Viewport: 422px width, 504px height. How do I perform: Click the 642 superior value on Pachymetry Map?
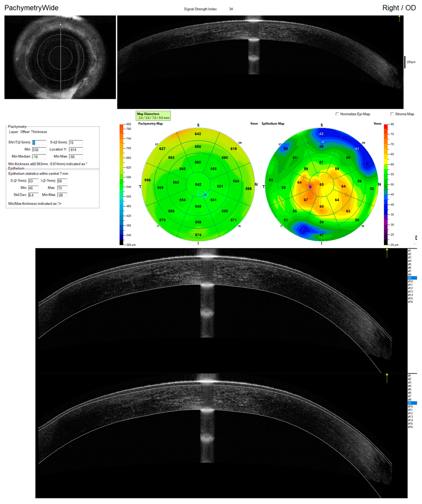198,134
